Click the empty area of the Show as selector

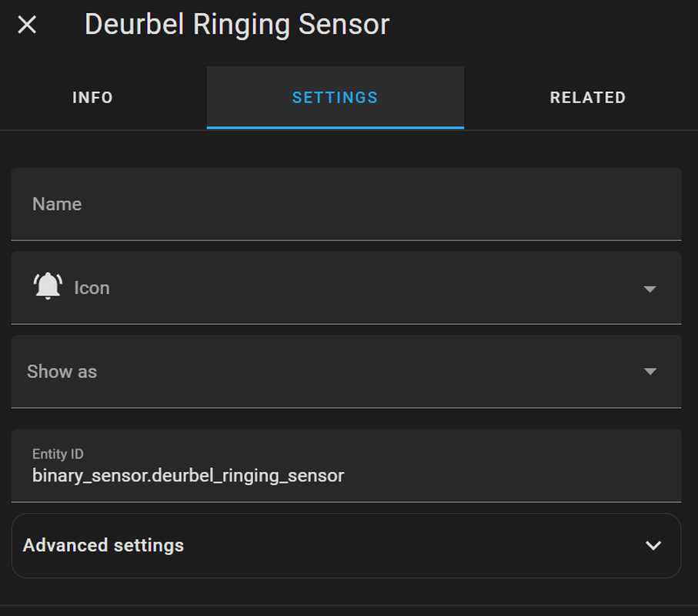(x=369, y=371)
